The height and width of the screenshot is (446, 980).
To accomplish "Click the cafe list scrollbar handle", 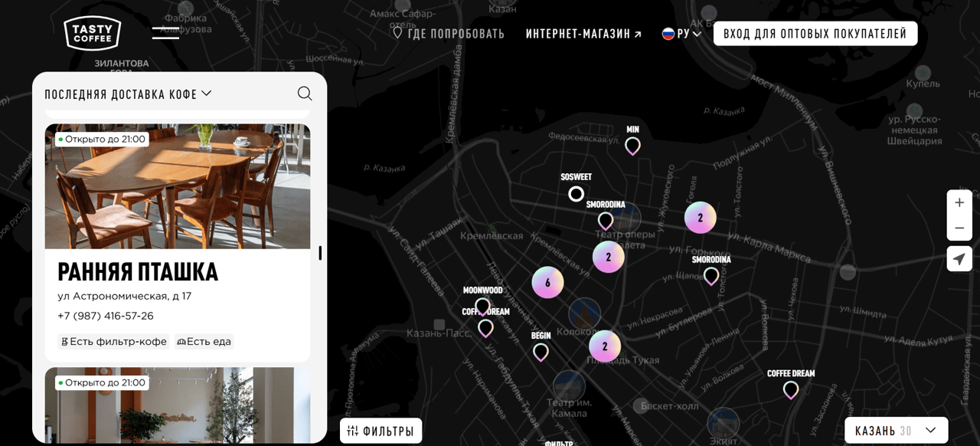I will click(320, 253).
